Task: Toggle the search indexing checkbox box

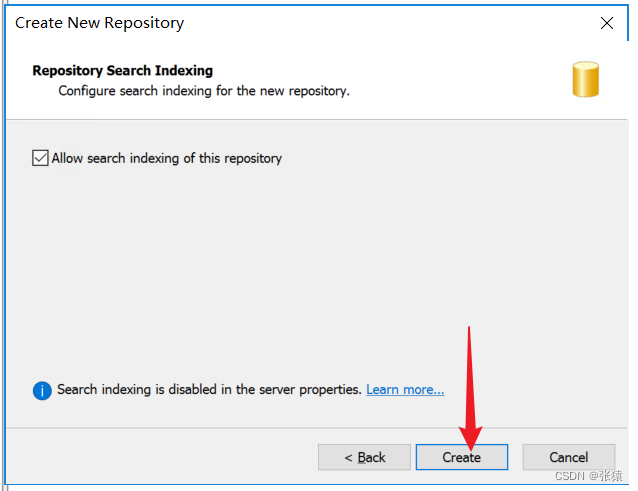Action: point(41,158)
